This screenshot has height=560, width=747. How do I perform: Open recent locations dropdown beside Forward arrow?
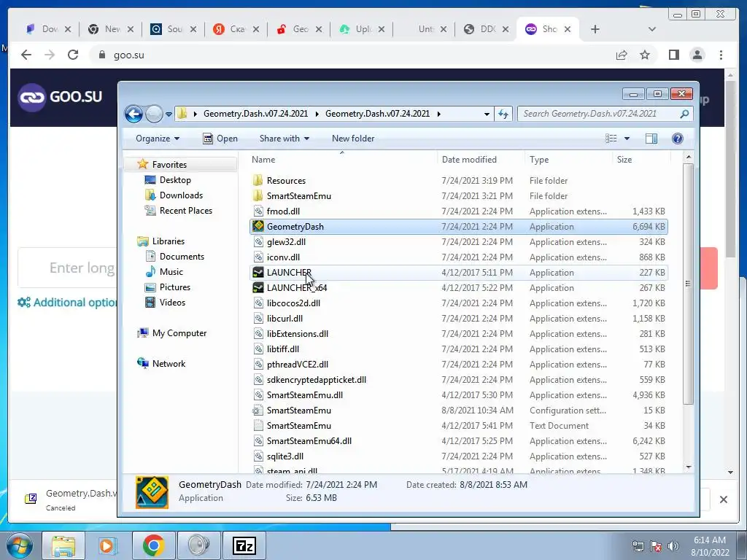click(x=169, y=114)
